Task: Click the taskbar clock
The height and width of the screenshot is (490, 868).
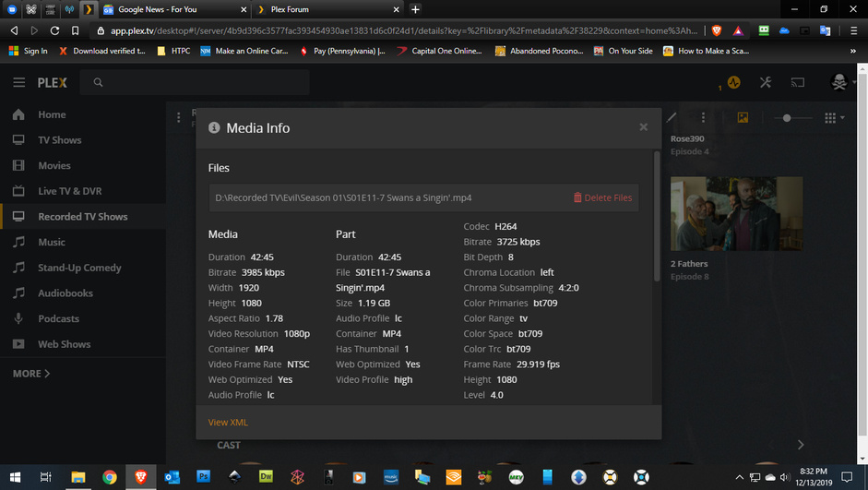Action: (814, 477)
